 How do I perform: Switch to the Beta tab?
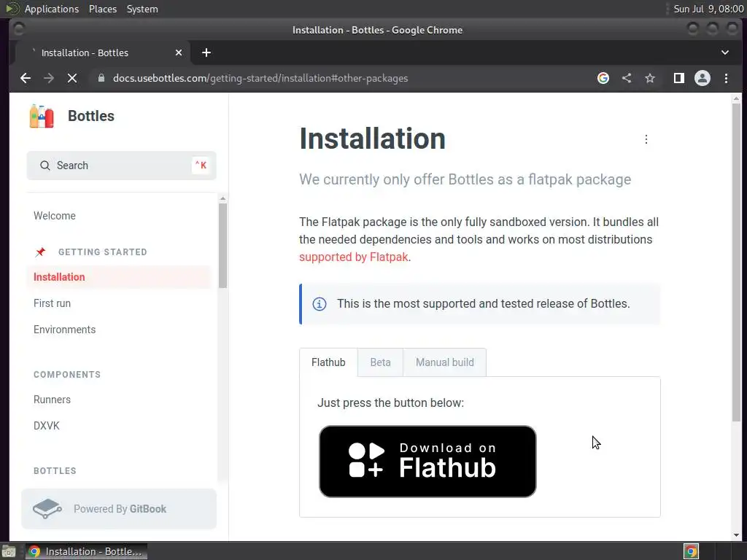tap(380, 362)
